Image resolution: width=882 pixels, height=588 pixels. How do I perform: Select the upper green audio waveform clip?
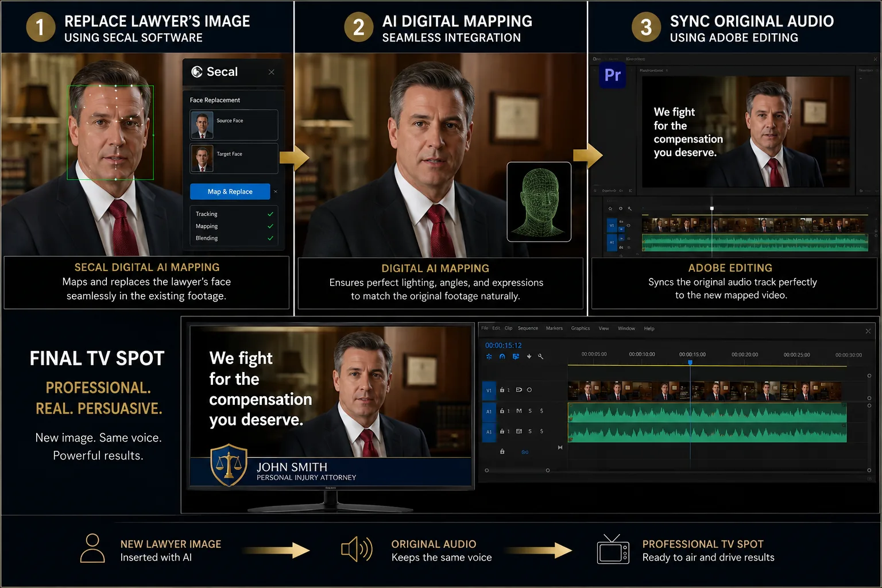coord(707,412)
